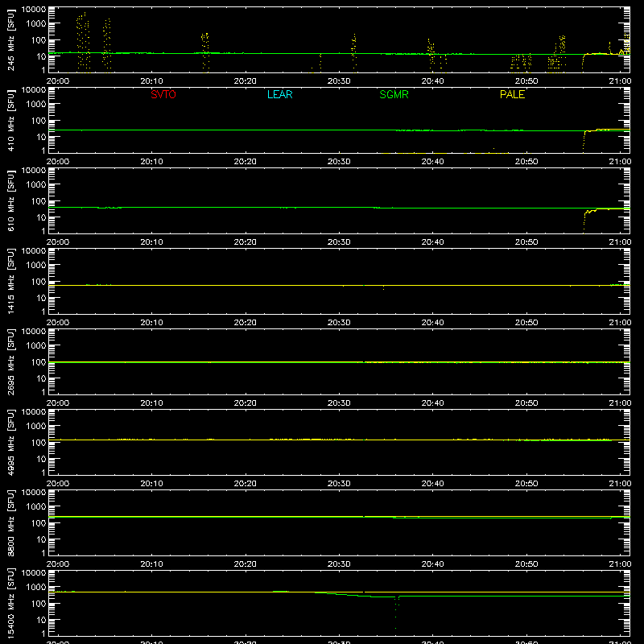
Task: Click the red SVTO station label
Action: pos(163,94)
